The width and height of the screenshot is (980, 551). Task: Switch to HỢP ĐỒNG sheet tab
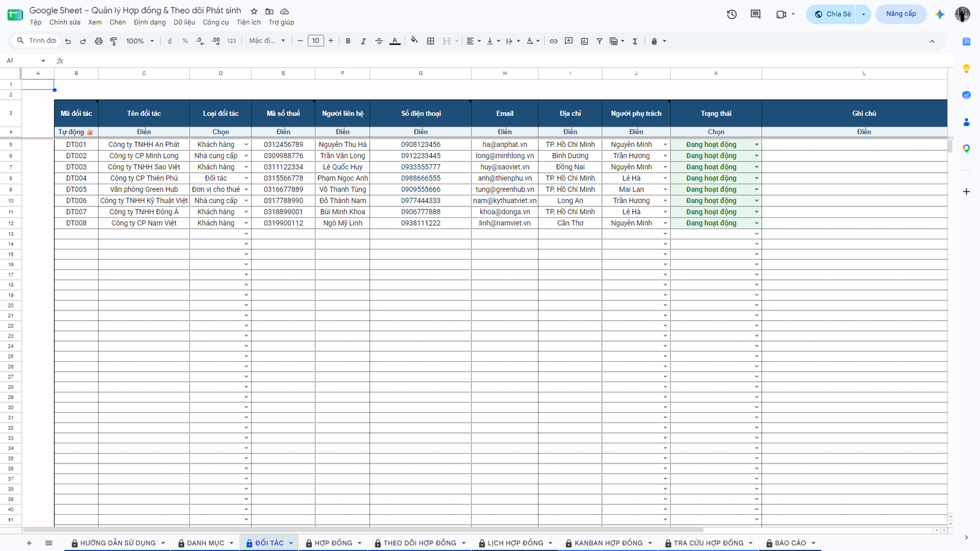coord(333,543)
